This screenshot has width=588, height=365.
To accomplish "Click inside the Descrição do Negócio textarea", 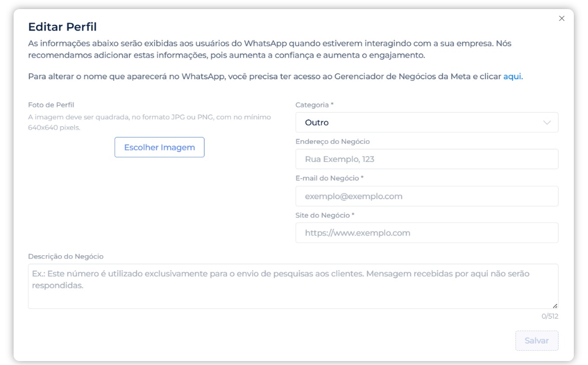I will 293,286.
